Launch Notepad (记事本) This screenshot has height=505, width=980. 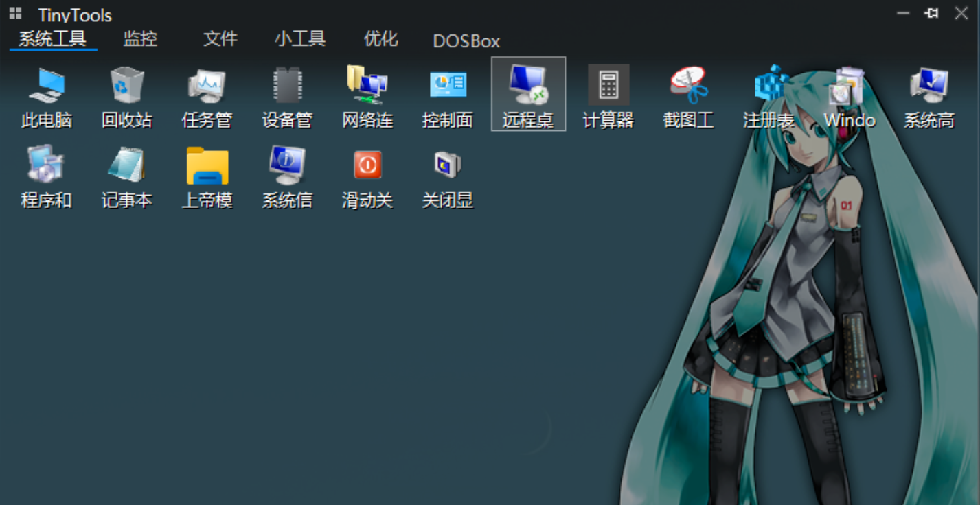pyautogui.click(x=127, y=176)
